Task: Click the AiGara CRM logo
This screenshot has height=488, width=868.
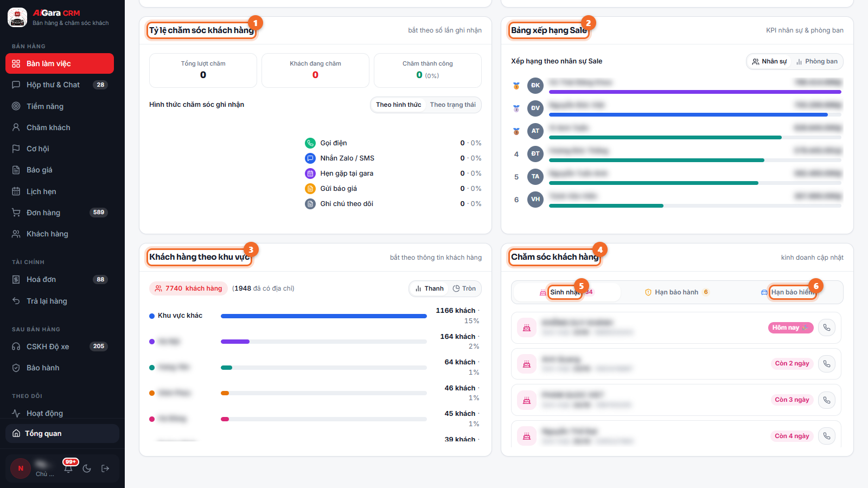Action: click(17, 17)
